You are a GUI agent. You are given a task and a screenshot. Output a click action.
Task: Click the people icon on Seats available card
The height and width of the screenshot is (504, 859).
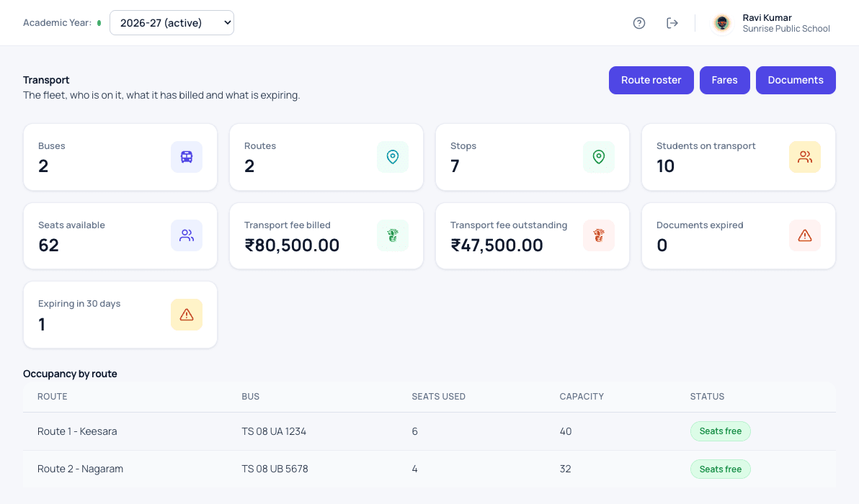[187, 236]
